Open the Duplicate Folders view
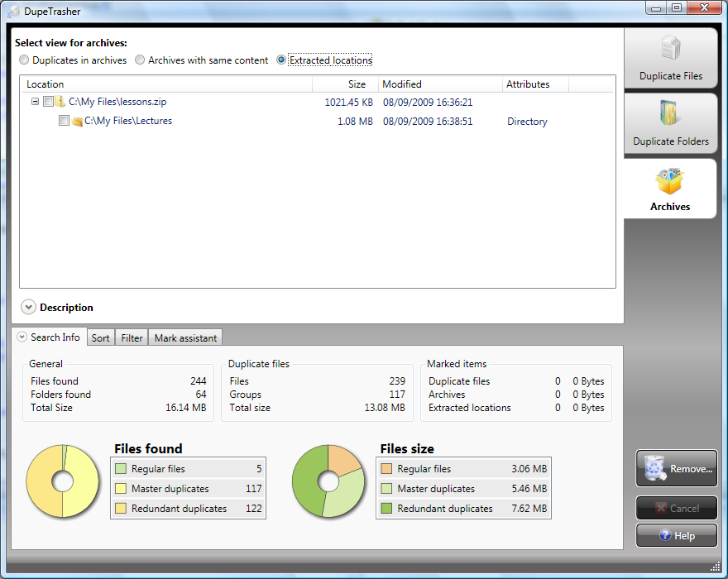The height and width of the screenshot is (579, 728). tap(670, 123)
